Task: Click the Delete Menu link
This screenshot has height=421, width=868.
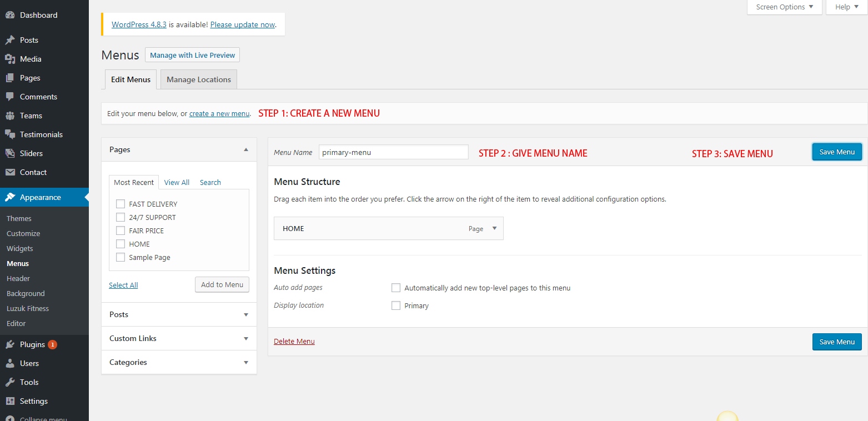Action: [294, 342]
